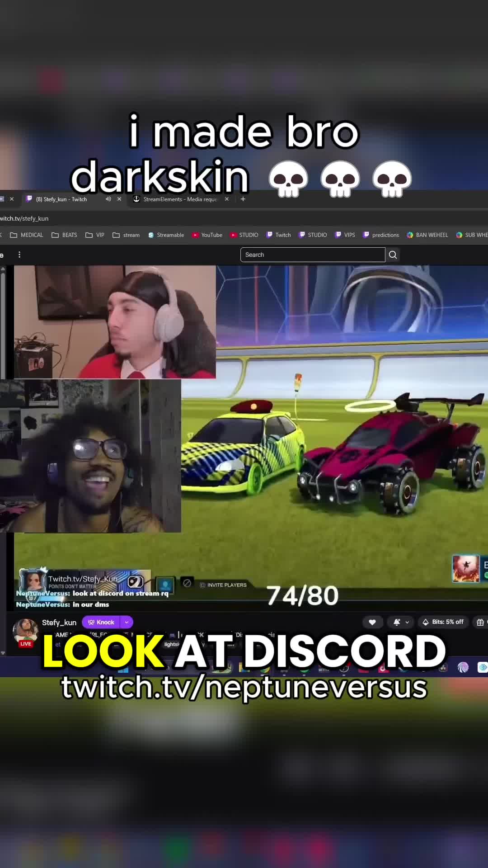Screen dimensions: 488x868
Task: Click the twitch.tv/stefy_kun address bar
Action: pyautogui.click(x=24, y=218)
